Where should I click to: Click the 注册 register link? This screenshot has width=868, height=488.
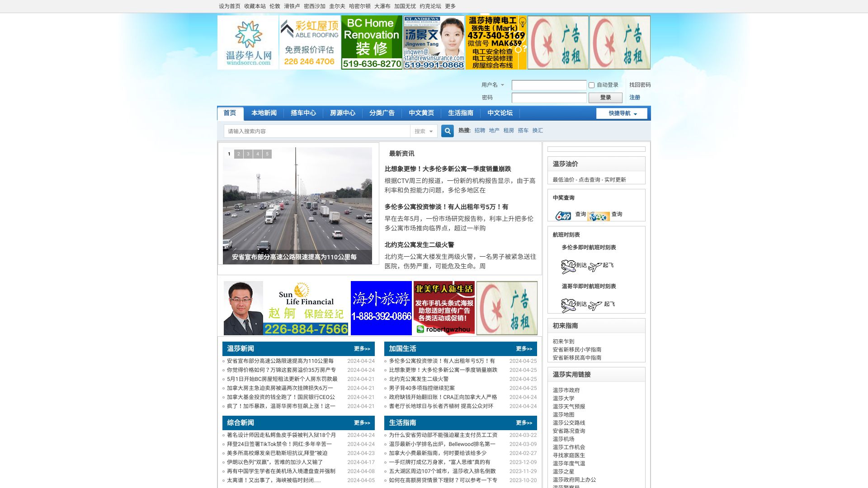pos(635,98)
